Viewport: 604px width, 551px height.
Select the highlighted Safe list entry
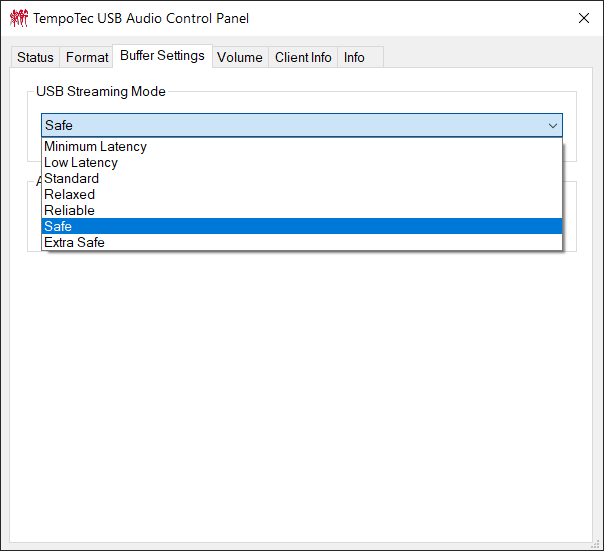(x=58, y=227)
